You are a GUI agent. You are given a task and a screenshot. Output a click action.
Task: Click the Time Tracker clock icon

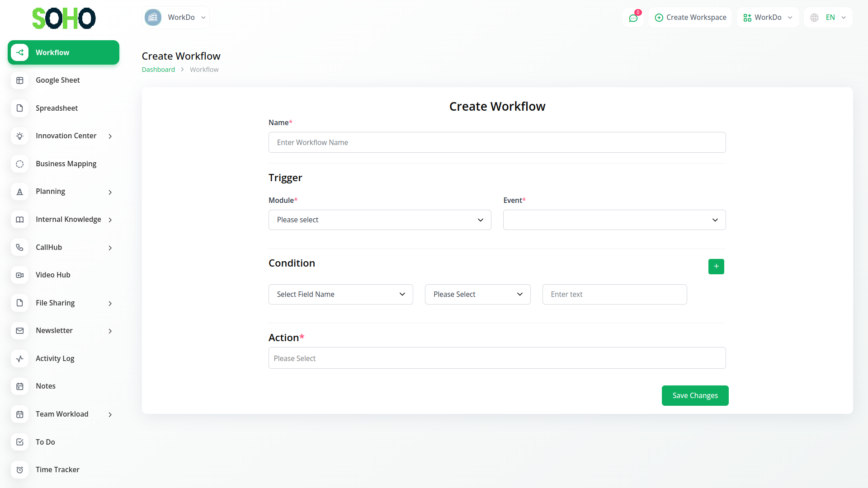[x=20, y=470]
